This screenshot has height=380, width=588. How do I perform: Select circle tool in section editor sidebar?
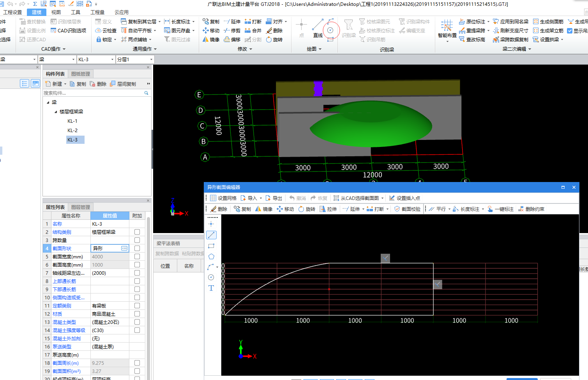211,277
